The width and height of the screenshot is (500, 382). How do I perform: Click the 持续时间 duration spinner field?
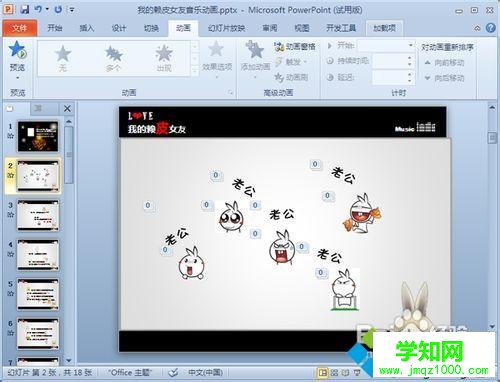(x=393, y=61)
